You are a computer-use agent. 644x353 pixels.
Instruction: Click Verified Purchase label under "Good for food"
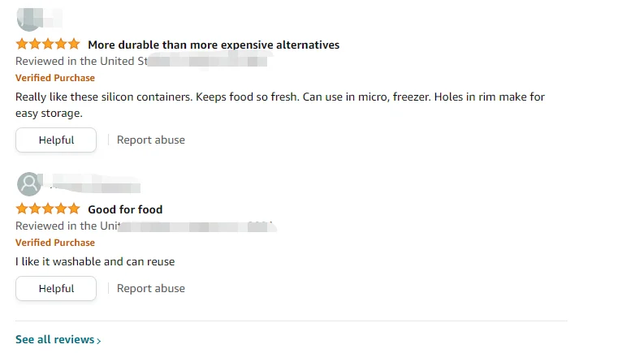click(55, 243)
